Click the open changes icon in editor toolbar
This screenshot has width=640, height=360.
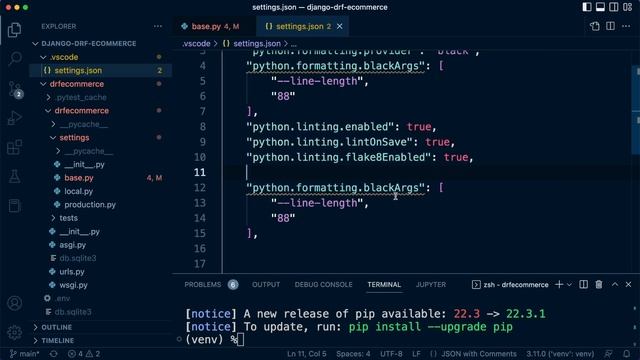[x=595, y=26]
